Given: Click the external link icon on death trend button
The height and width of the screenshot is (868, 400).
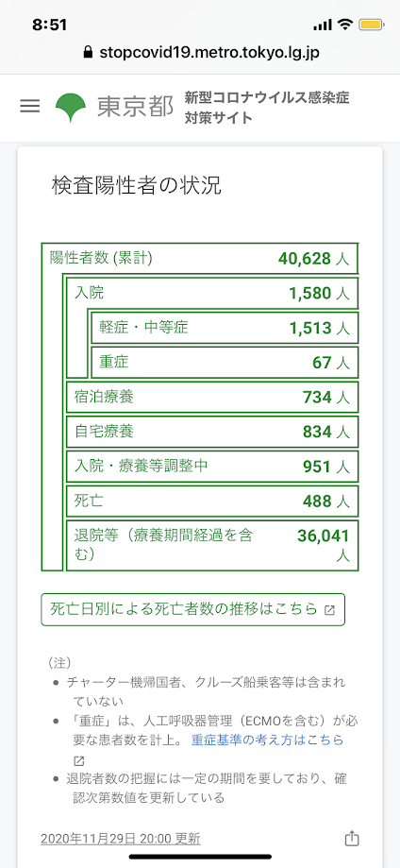Looking at the screenshot, I should (x=329, y=610).
